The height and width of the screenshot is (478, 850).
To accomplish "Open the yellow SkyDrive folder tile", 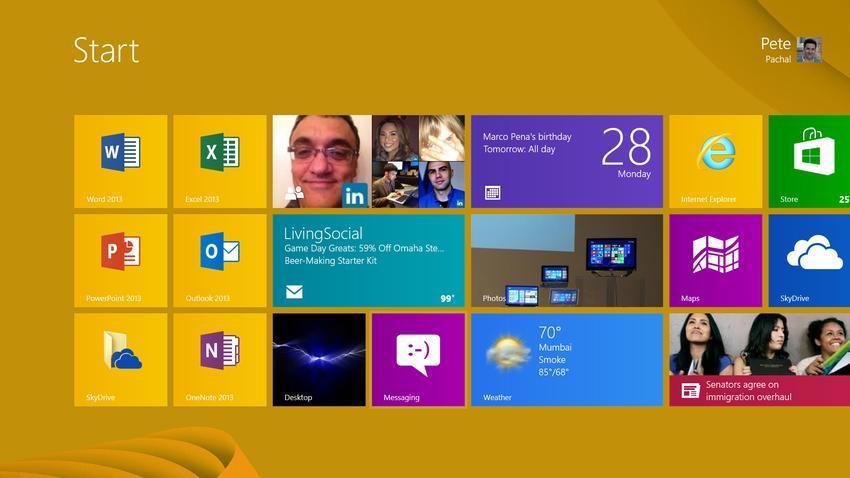I will pos(120,359).
